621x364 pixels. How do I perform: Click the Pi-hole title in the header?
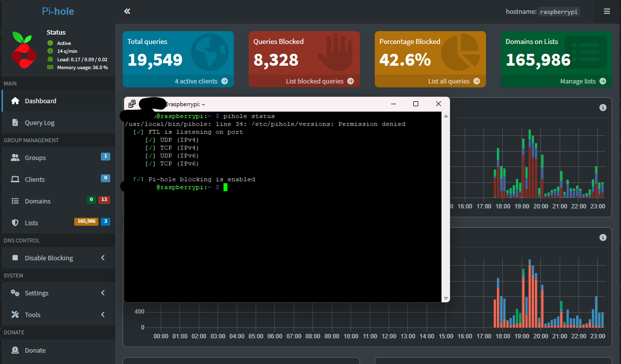(58, 11)
